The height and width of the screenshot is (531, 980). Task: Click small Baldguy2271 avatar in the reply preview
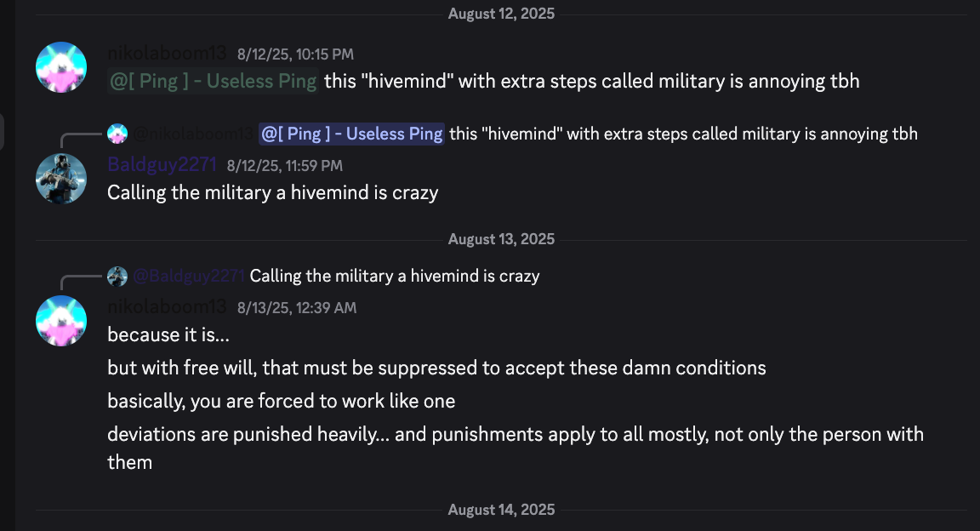pyautogui.click(x=117, y=276)
